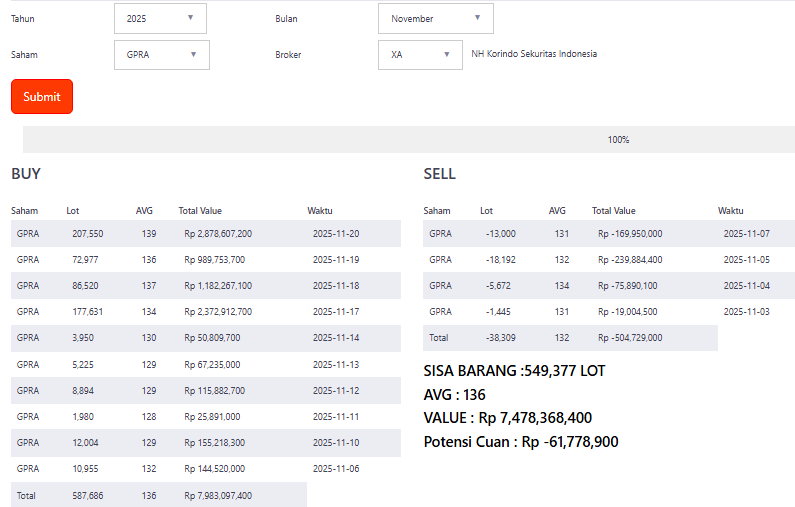Click the BUY section heading
This screenshot has width=795, height=507.
(26, 174)
